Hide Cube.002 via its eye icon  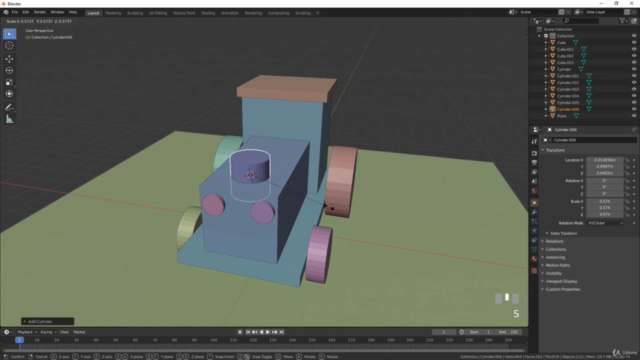(x=634, y=56)
